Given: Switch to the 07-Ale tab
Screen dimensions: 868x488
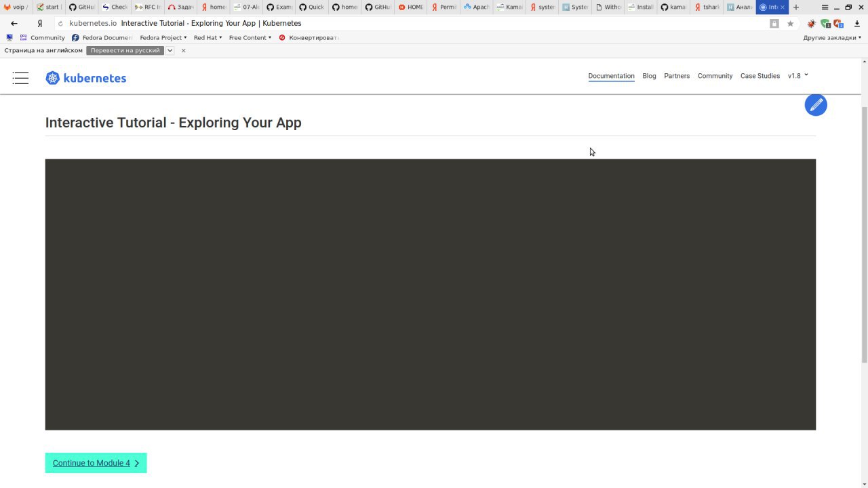Looking at the screenshot, I should click(x=246, y=7).
